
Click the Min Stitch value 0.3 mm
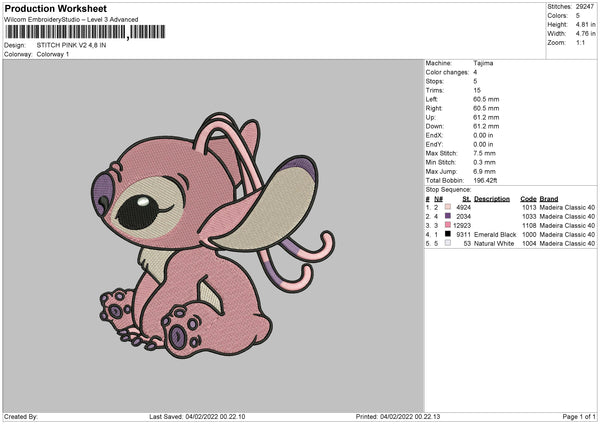(484, 163)
